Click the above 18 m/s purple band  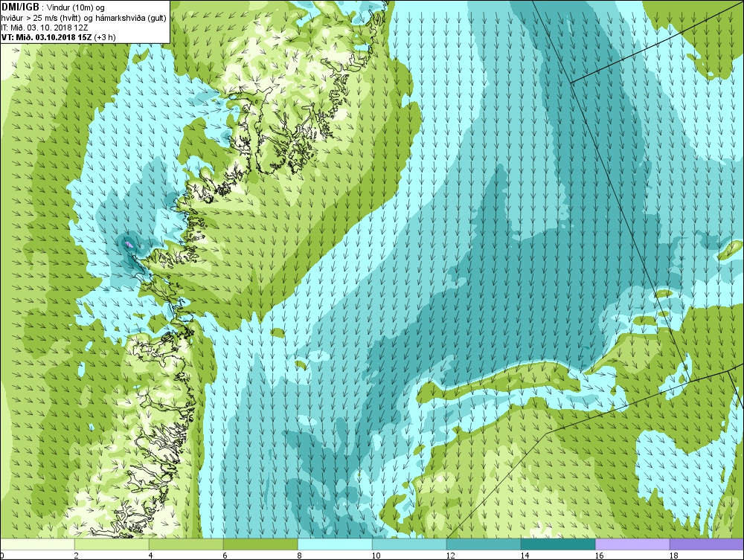707,544
